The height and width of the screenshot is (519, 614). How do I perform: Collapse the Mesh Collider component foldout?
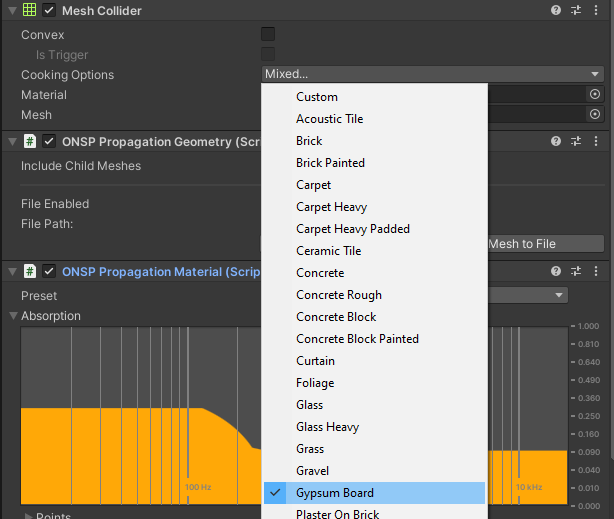pos(11,10)
